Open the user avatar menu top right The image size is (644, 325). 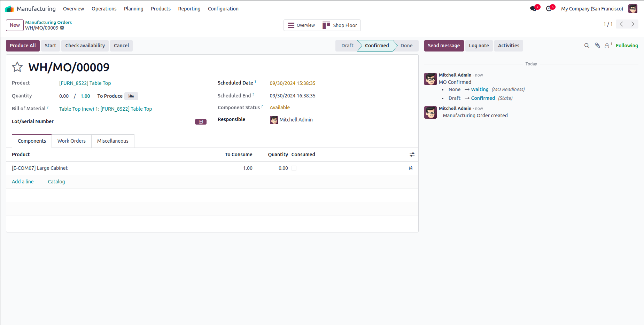pyautogui.click(x=633, y=9)
